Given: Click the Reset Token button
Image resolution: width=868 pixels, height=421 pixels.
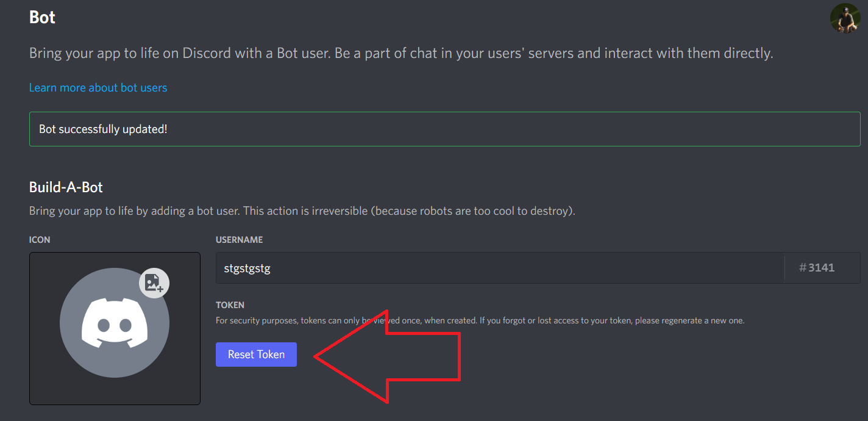Looking at the screenshot, I should [256, 354].
